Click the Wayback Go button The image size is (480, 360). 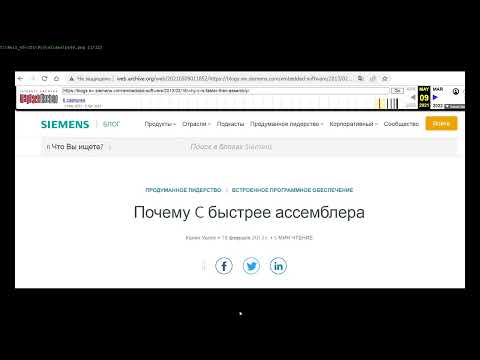[x=397, y=91]
